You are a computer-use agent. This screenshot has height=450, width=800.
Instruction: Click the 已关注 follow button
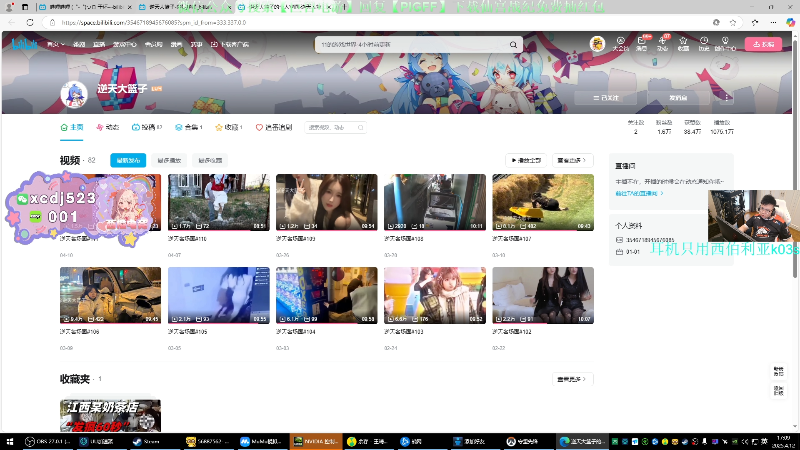click(x=606, y=97)
